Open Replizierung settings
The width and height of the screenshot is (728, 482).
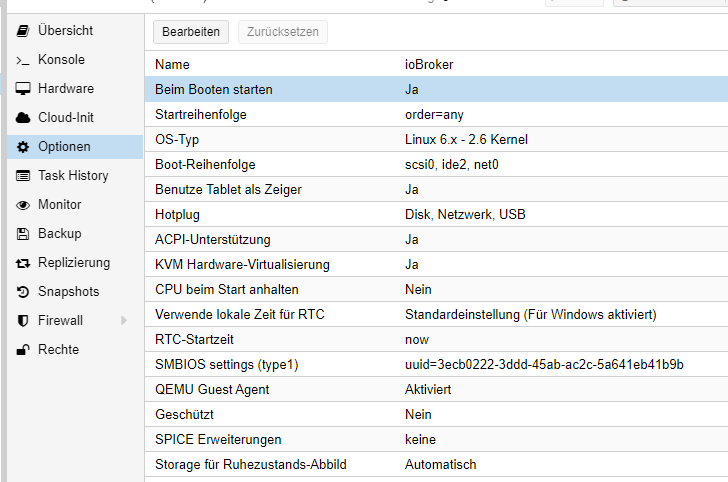pos(74,262)
